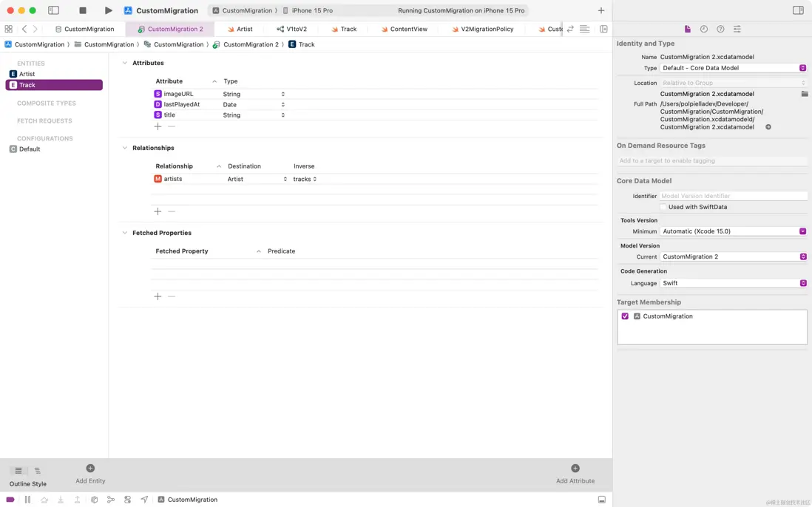Image resolution: width=812 pixels, height=507 pixels.
Task: Switch to the ContentView tab
Action: [x=405, y=29]
